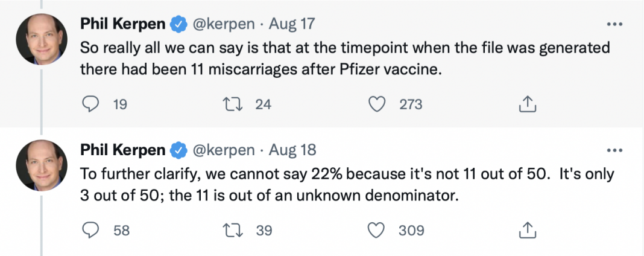644x256 pixels.
Task: Open more options for Aug 18 tweet
Action: click(x=613, y=150)
